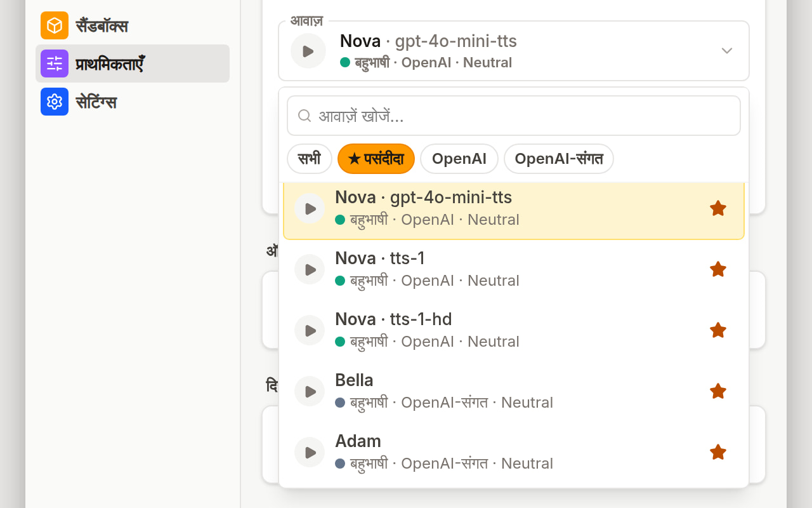This screenshot has width=812, height=508.
Task: Play sample for Nova · gpt-4o-mini-tts list row
Action: click(x=310, y=209)
